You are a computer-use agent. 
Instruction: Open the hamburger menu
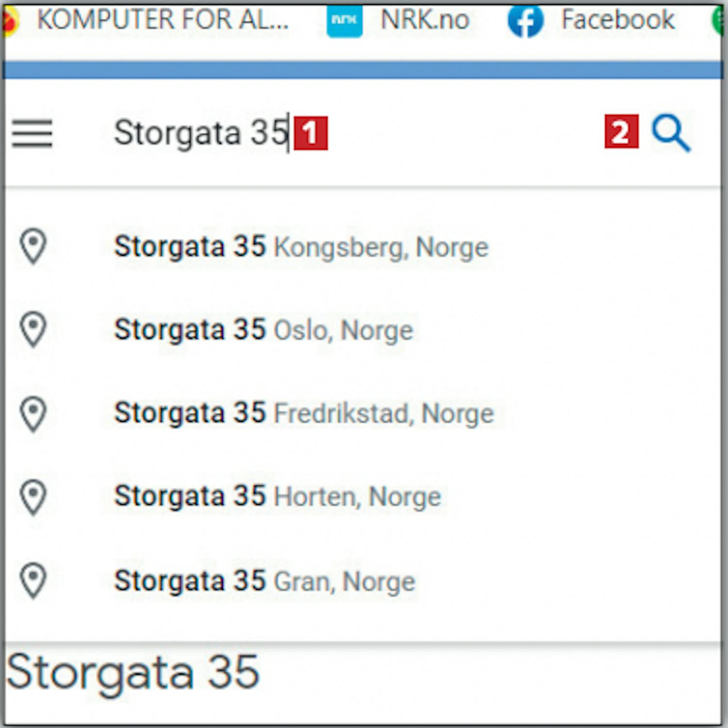[x=32, y=133]
